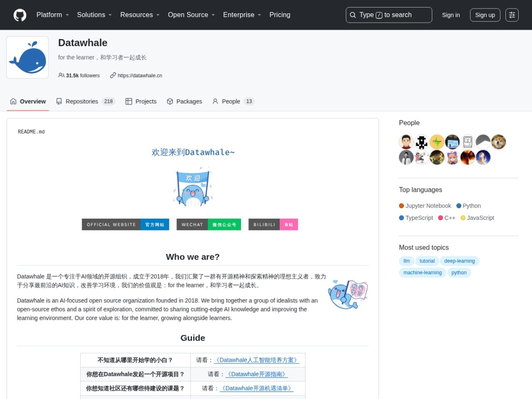The width and height of the screenshot is (532, 399).
Task: View the 31.5k followers list
Action: pyautogui.click(x=79, y=75)
